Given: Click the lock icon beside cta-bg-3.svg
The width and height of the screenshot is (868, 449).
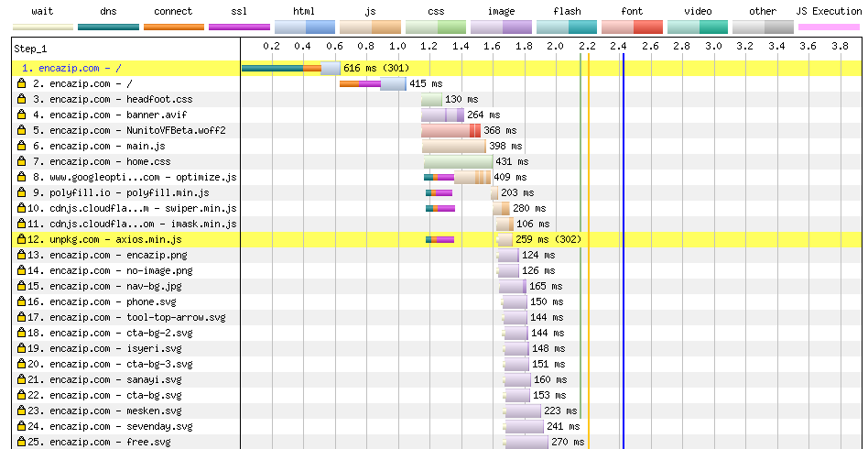Looking at the screenshot, I should coord(22,364).
